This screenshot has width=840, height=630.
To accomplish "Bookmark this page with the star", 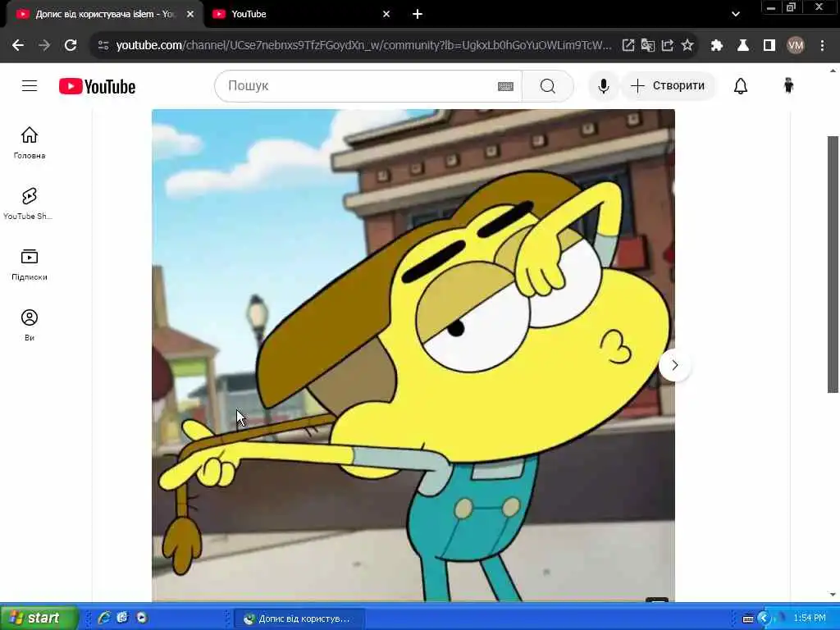I will pos(687,46).
